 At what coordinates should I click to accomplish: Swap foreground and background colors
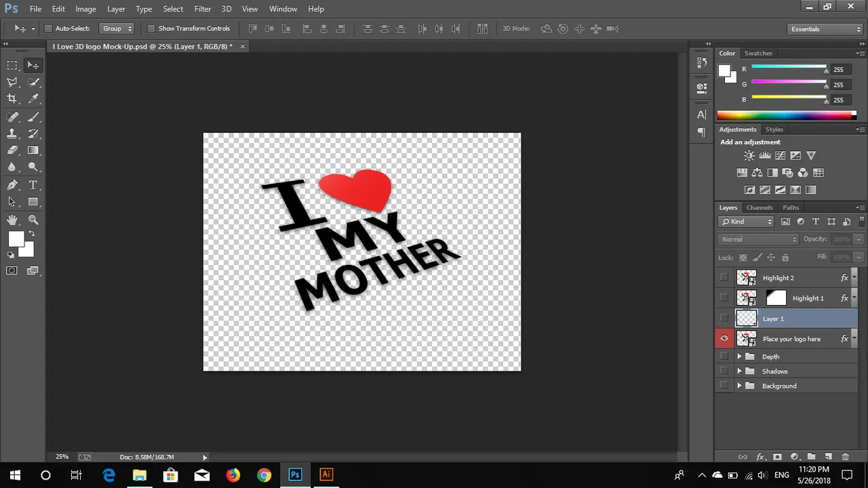(32, 233)
